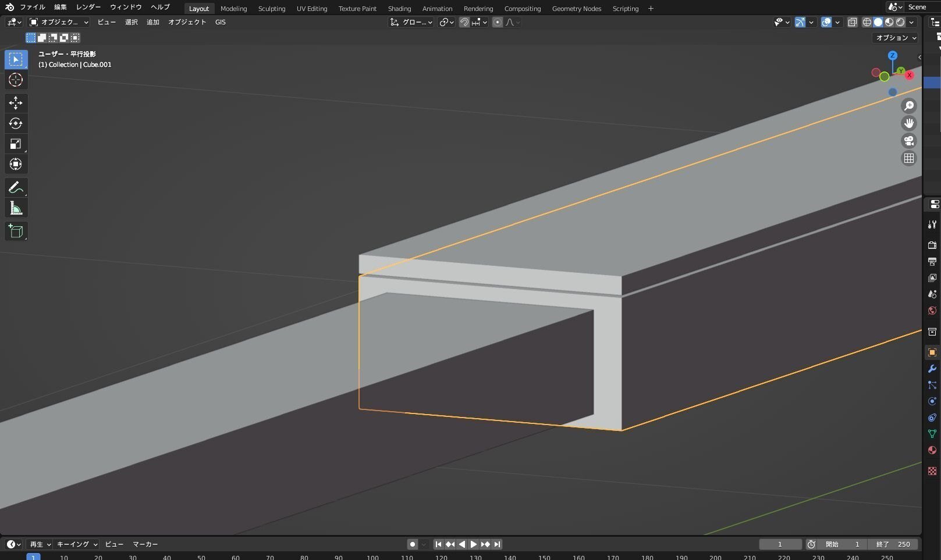Open the 編集 menu
The width and height of the screenshot is (941, 560).
(x=61, y=8)
